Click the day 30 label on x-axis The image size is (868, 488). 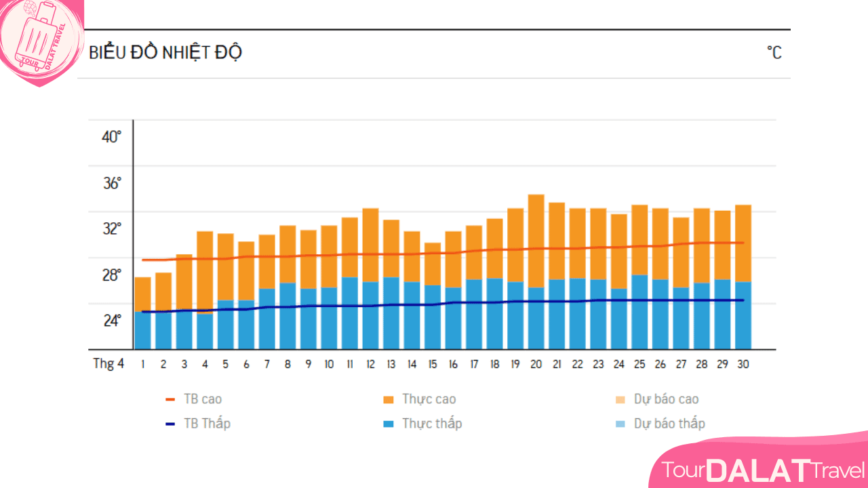click(x=743, y=364)
